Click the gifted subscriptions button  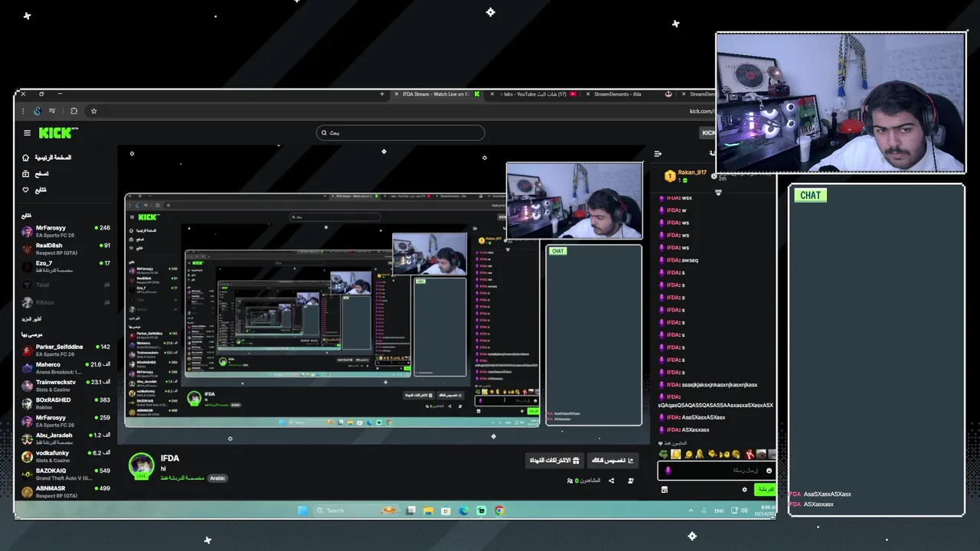pos(555,461)
